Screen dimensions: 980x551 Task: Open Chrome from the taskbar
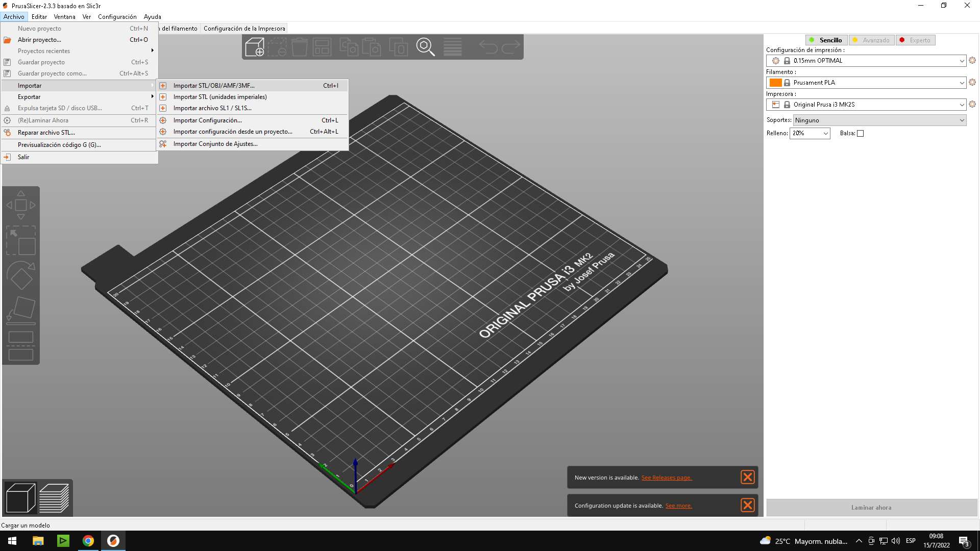88,541
